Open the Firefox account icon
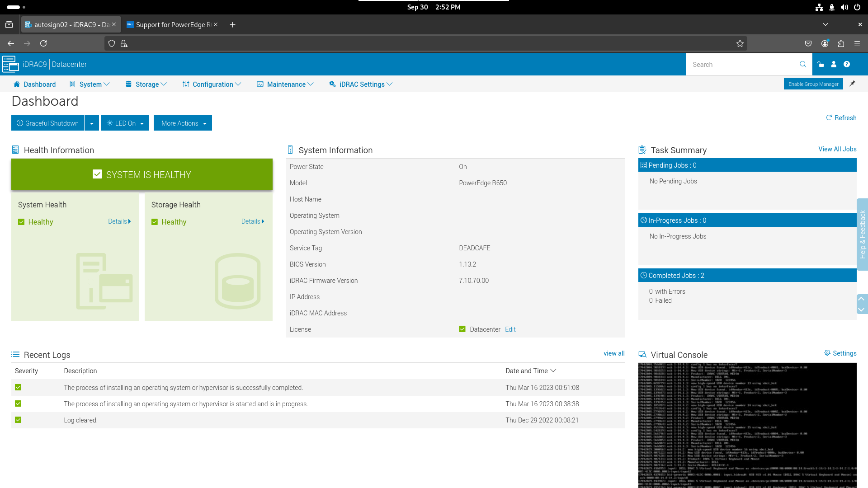 tap(825, 43)
